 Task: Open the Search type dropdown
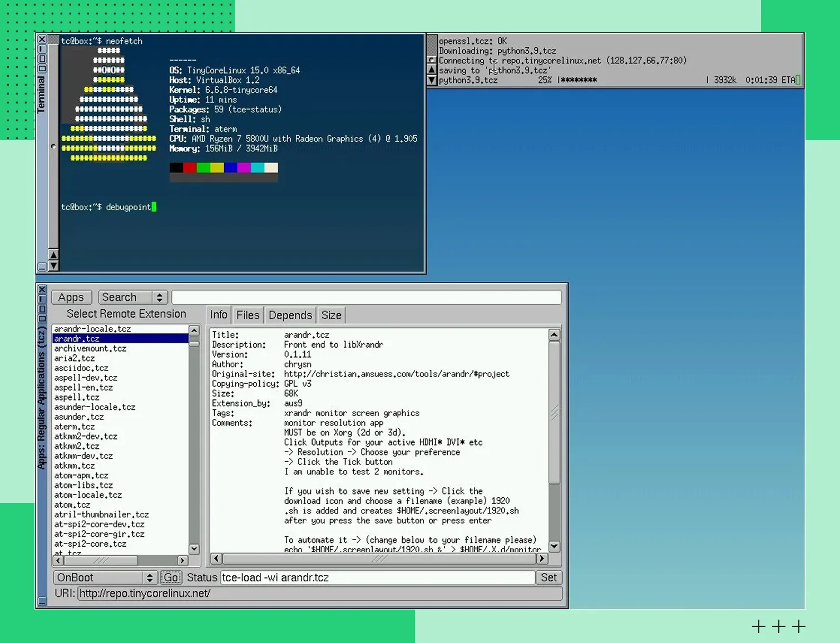pos(133,298)
